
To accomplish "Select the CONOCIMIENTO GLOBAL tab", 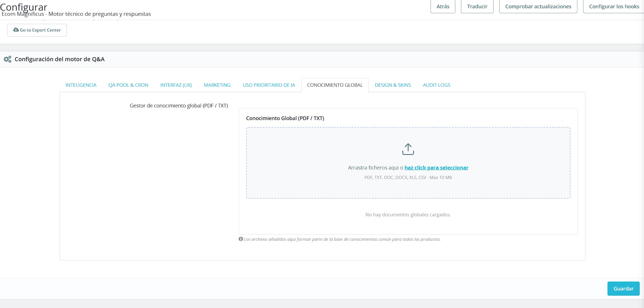I will click(x=335, y=85).
